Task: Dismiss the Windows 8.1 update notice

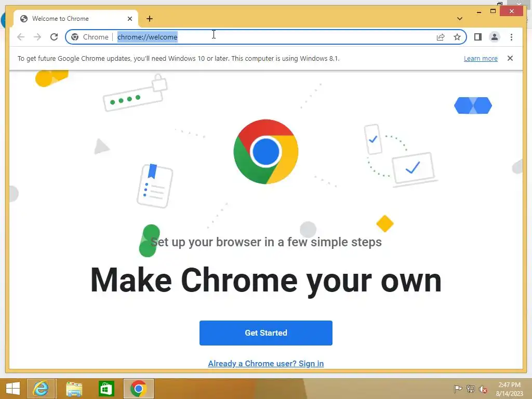Action: (x=510, y=58)
